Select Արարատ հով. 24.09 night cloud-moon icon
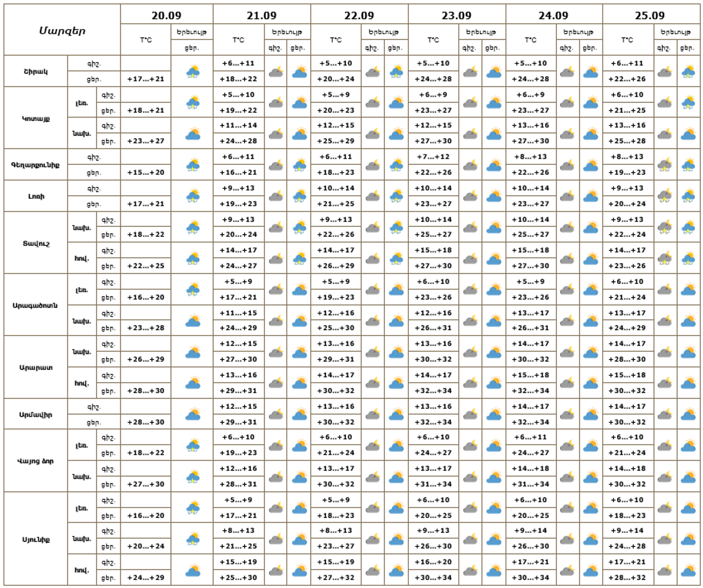This screenshot has width=703, height=588. coord(567,383)
